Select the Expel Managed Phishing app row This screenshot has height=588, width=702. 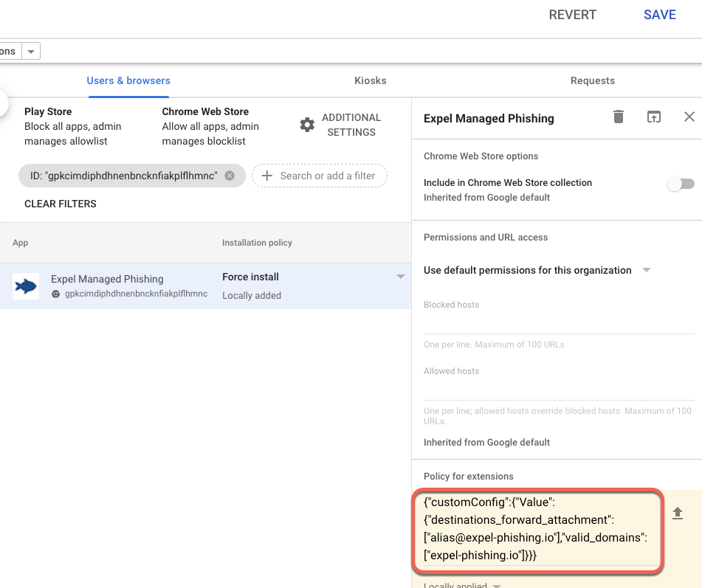(205, 286)
